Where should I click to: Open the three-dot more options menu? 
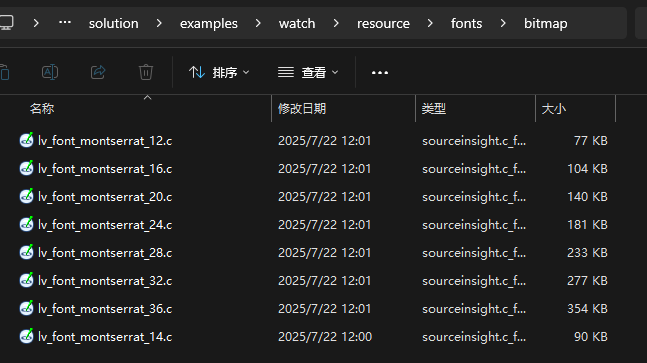click(x=380, y=73)
